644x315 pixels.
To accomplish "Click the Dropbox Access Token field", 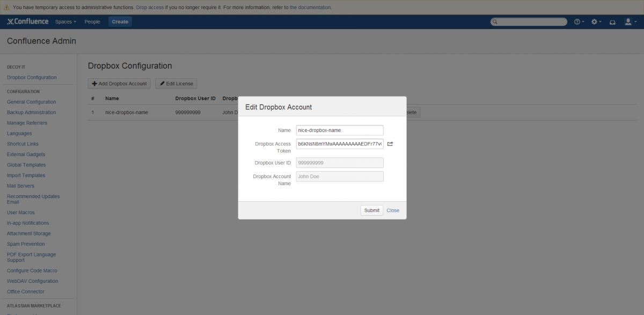I will point(340,144).
